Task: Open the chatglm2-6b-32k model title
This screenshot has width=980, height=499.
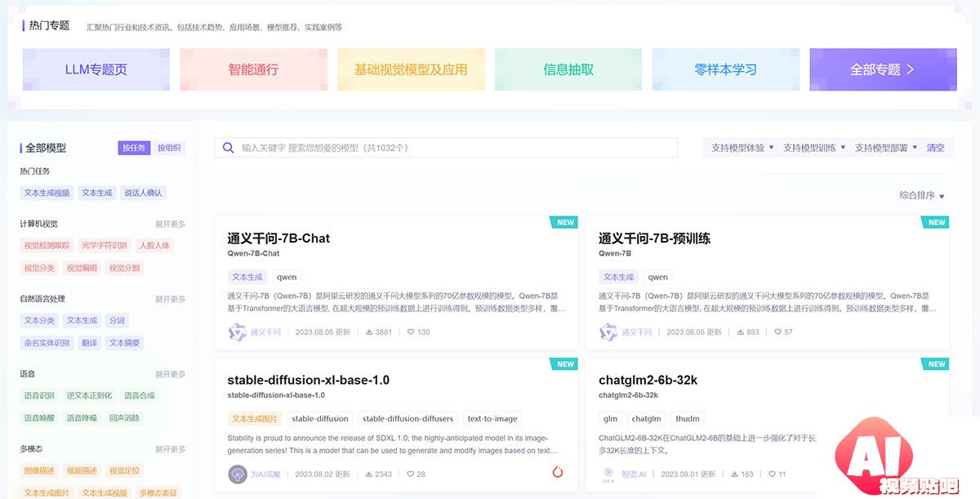Action: pos(648,380)
